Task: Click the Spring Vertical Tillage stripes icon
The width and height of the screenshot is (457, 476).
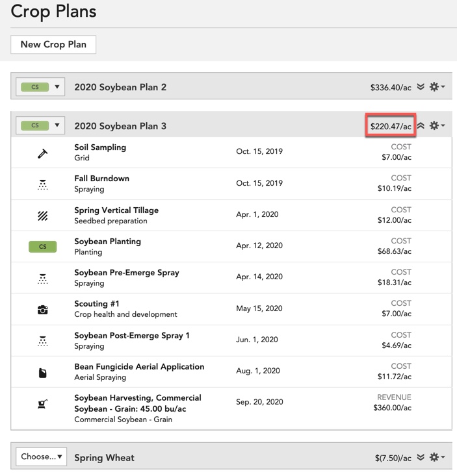Action: (42, 216)
